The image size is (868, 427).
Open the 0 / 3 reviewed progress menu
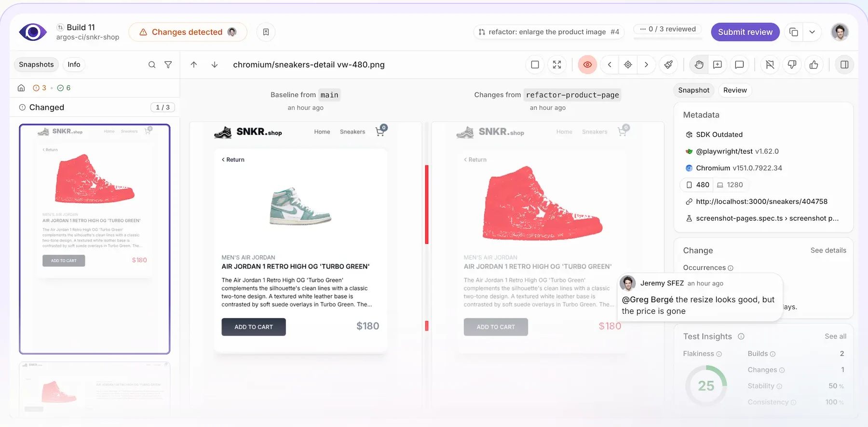pos(668,29)
